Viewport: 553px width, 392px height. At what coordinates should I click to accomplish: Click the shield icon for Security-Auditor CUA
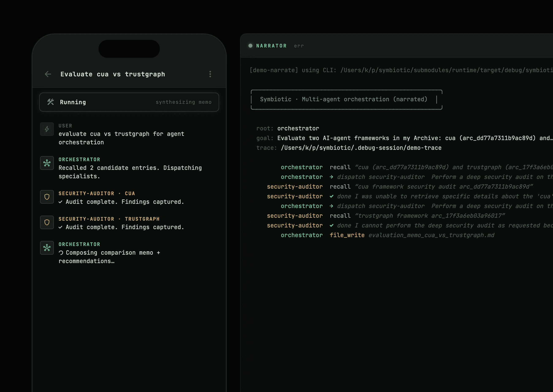coord(47,197)
